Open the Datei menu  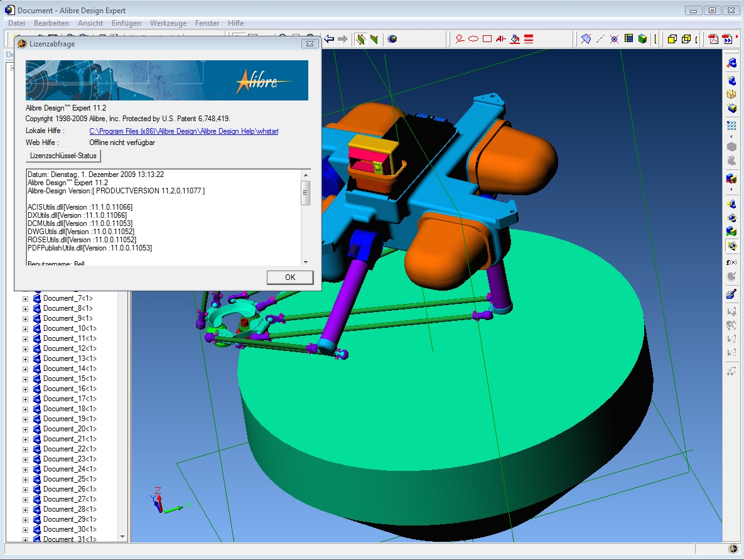(16, 23)
